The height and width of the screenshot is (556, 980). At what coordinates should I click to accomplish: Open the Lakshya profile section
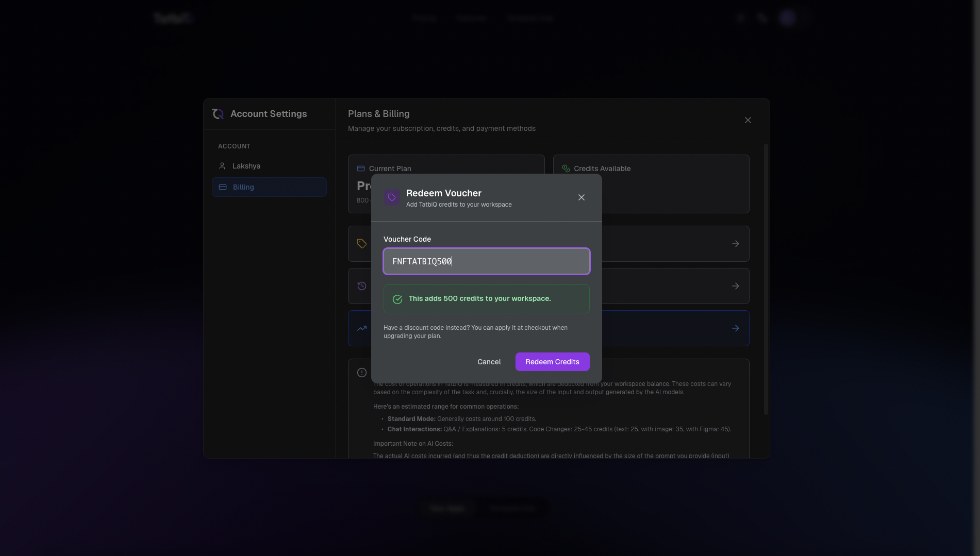(269, 166)
